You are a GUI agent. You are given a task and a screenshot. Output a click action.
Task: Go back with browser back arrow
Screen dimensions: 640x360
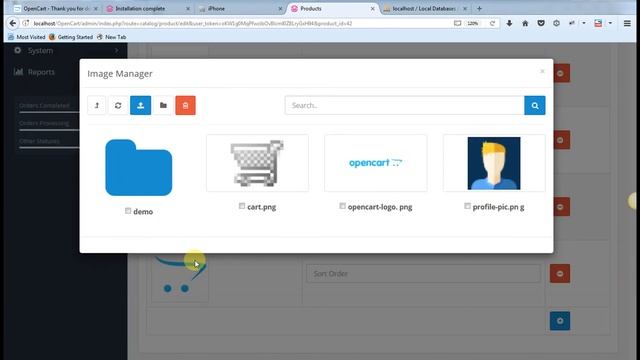[x=13, y=23]
